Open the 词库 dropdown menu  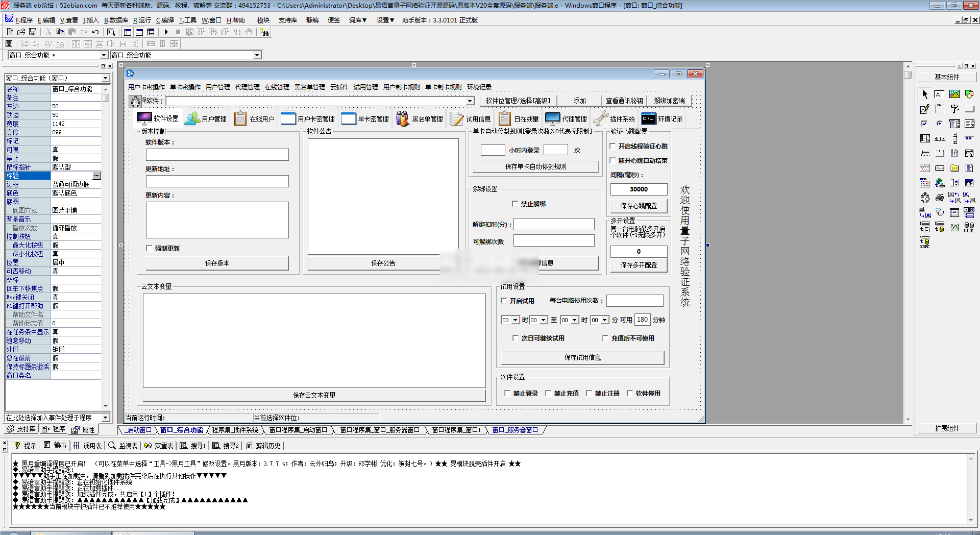click(x=358, y=20)
